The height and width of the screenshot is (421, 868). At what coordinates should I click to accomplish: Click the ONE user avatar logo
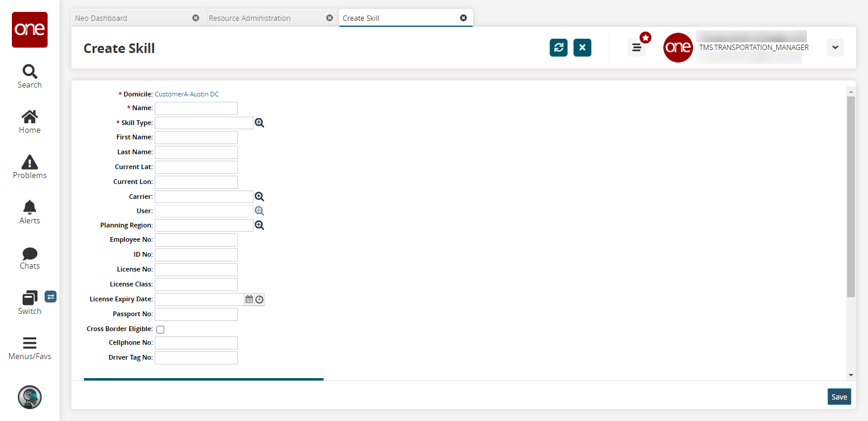click(x=678, y=48)
